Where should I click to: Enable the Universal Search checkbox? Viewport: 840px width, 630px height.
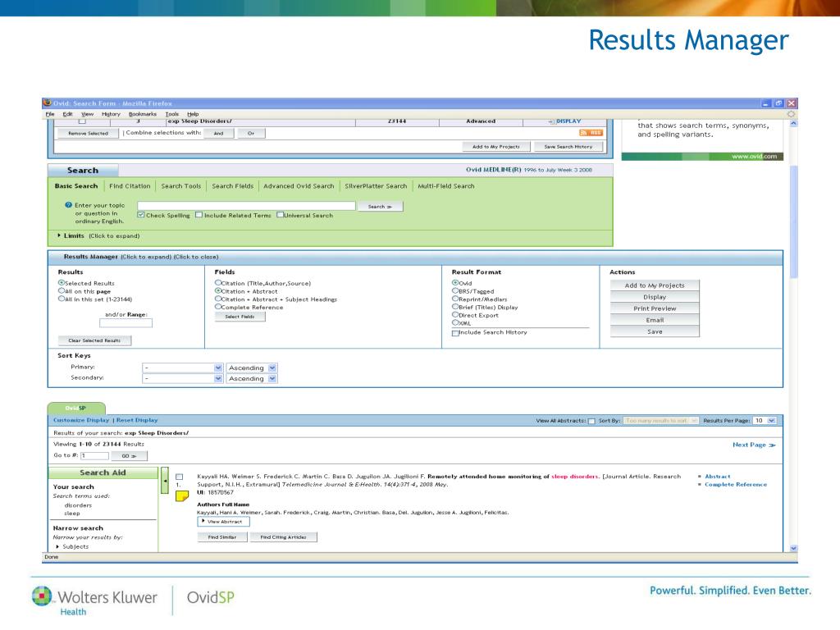[281, 215]
